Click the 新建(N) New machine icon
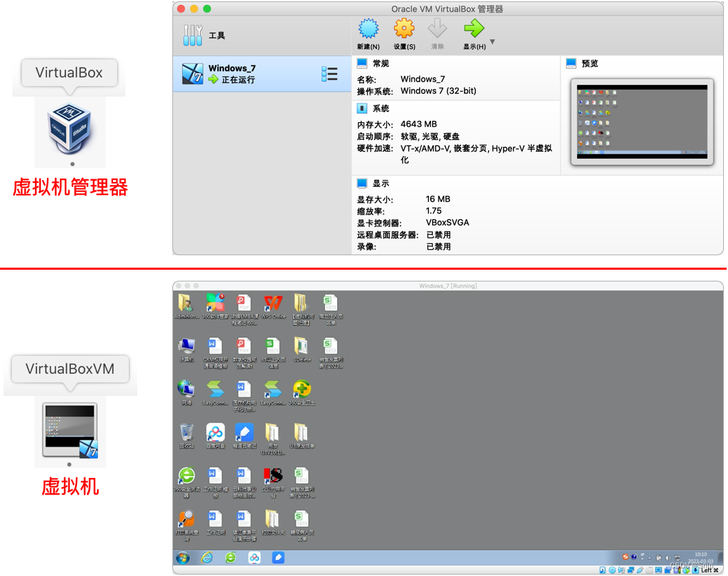728x576 pixels. [368, 29]
